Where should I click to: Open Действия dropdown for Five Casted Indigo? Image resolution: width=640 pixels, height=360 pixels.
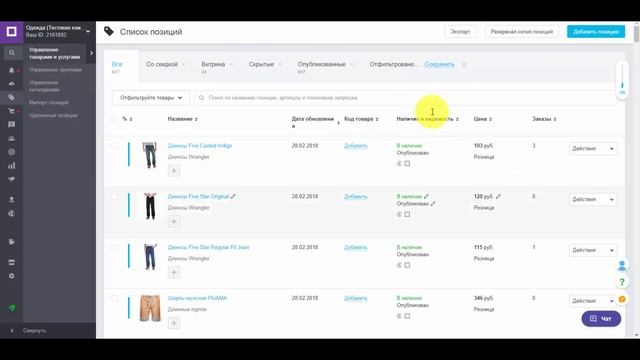point(593,149)
